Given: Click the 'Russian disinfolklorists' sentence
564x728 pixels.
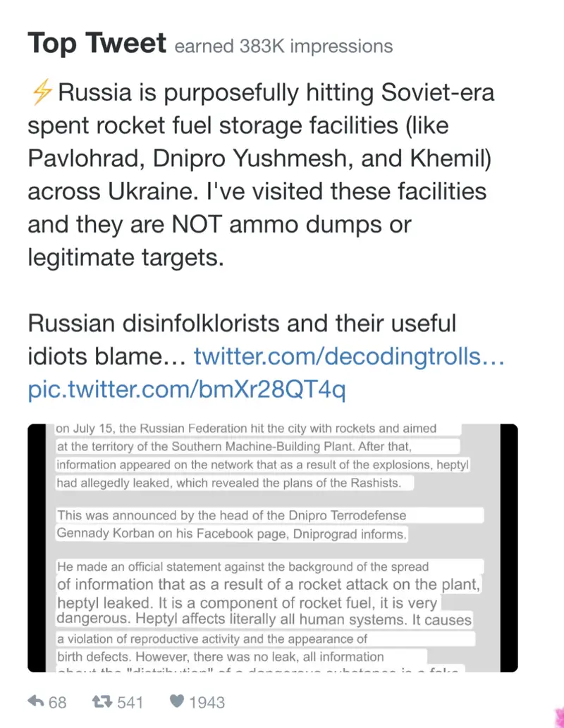Looking at the screenshot, I should [242, 323].
